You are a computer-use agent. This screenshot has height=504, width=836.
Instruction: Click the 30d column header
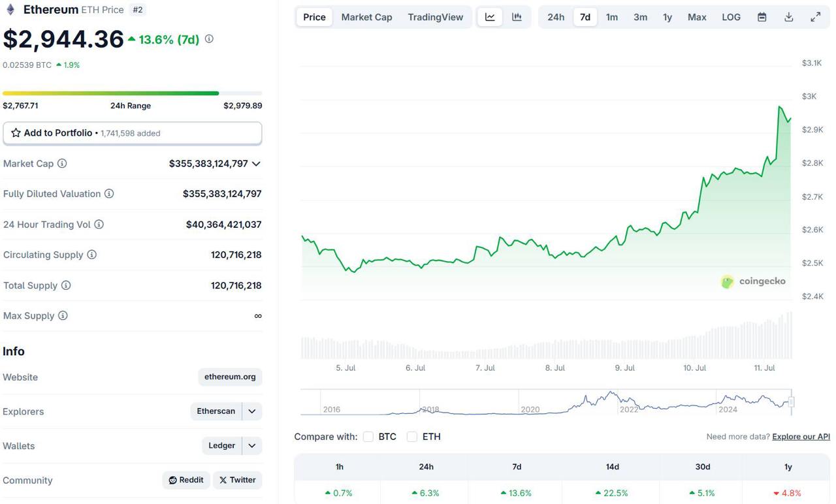coord(703,467)
